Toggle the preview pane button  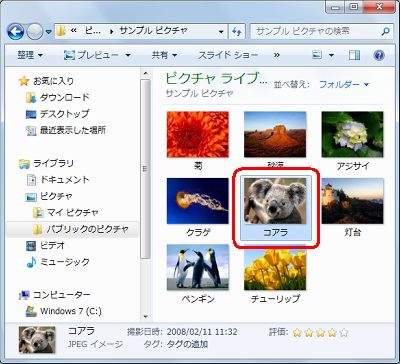coord(355,55)
